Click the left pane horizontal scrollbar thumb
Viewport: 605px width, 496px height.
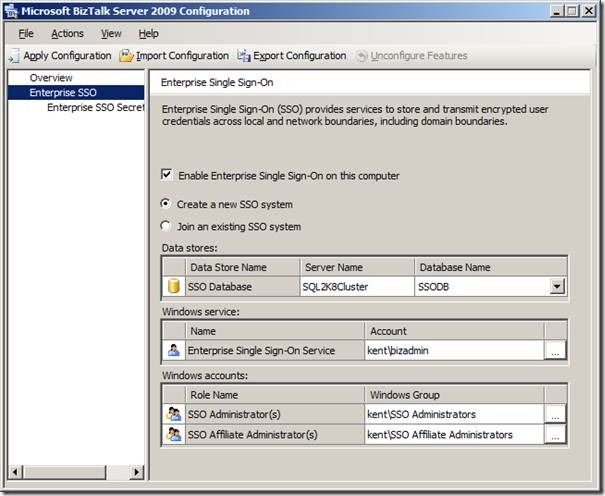[x=64, y=472]
